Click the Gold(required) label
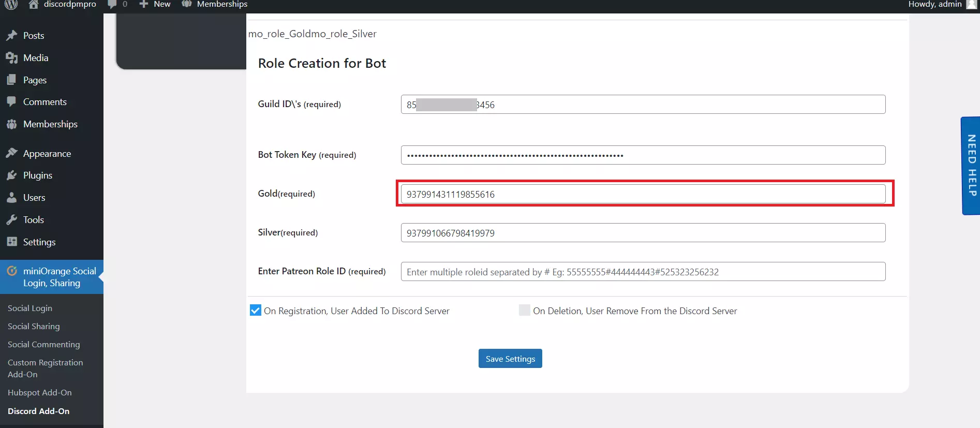Image resolution: width=980 pixels, height=428 pixels. [287, 194]
